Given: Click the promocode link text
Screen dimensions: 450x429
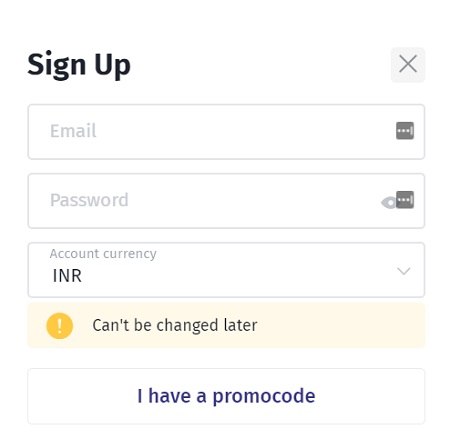Looking at the screenshot, I should click(x=226, y=396).
